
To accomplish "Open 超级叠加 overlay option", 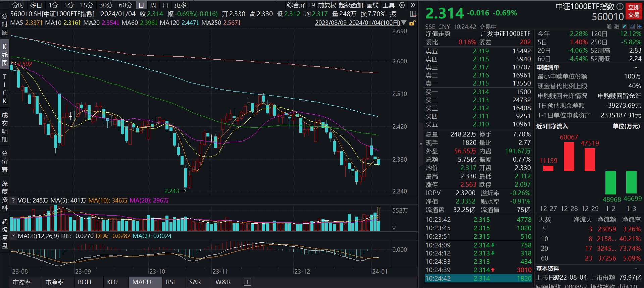I will pos(351,5).
